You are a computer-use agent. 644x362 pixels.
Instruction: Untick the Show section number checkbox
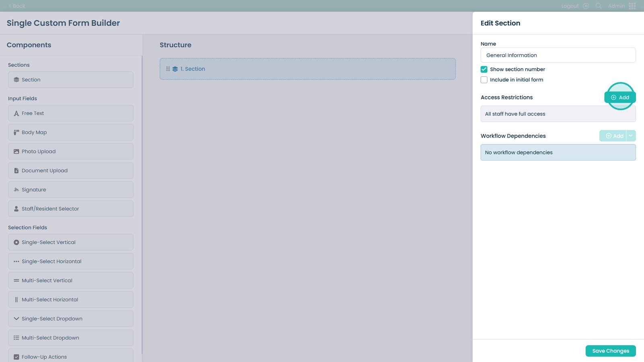coord(484,69)
